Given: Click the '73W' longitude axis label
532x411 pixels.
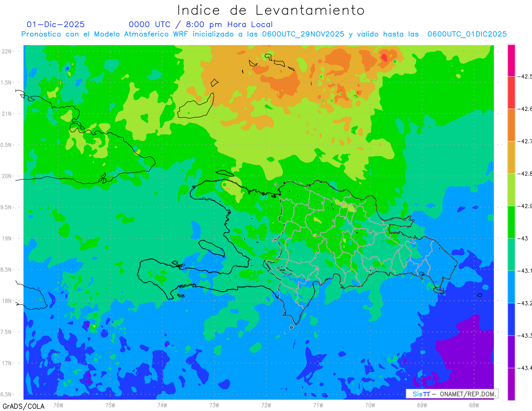Looking at the screenshot, I should point(214,405).
